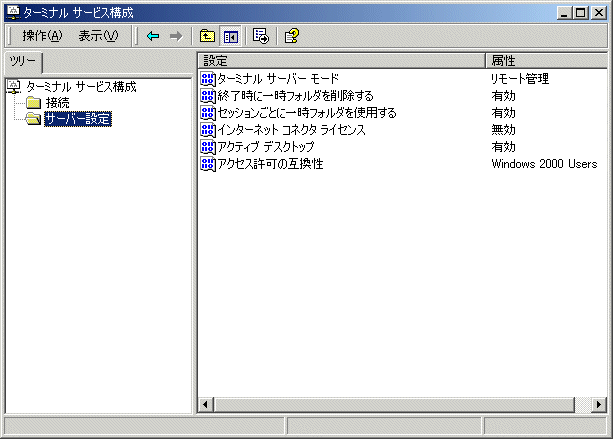Click the root computer icon in tree
Viewport: 613px width, 439px height.
tap(14, 87)
